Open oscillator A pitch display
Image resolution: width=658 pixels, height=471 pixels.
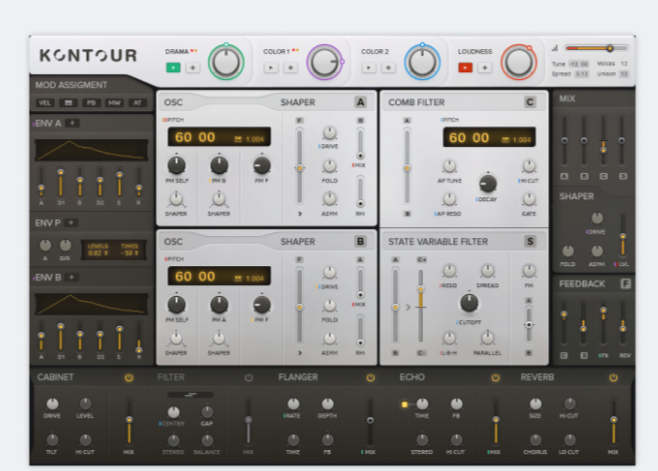[x=219, y=137]
